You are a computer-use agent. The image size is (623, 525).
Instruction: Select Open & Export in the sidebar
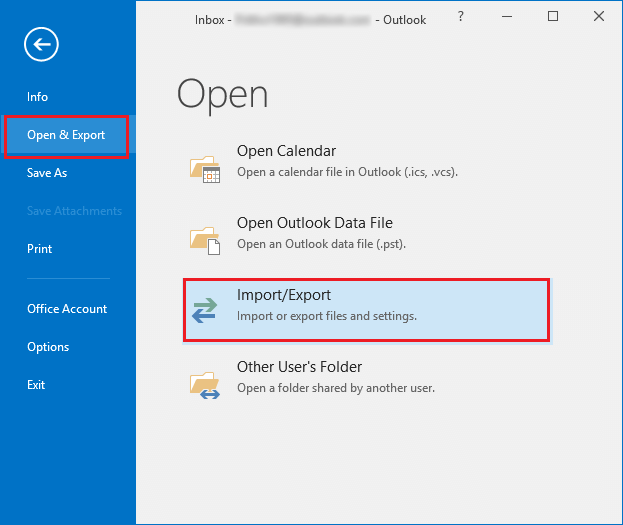point(66,136)
